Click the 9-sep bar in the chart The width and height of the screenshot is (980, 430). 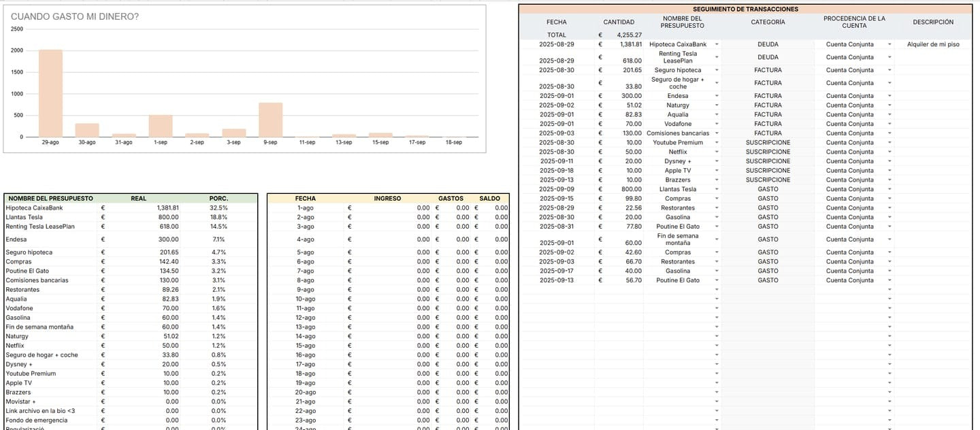270,120
